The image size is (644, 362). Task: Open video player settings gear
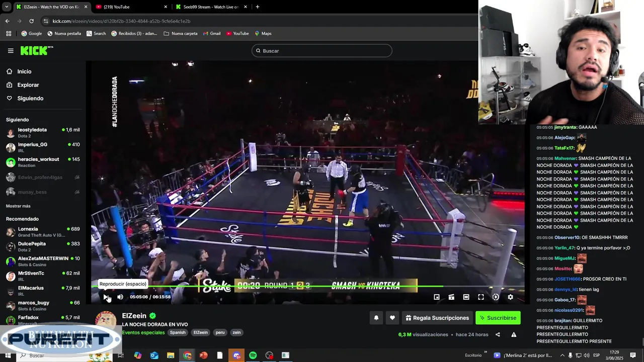[x=510, y=297]
